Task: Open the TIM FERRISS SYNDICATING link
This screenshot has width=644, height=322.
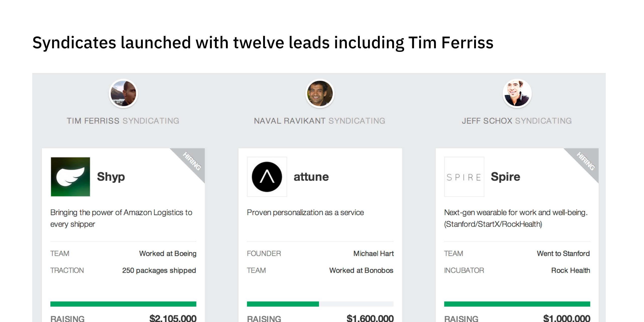Action: pos(123,120)
